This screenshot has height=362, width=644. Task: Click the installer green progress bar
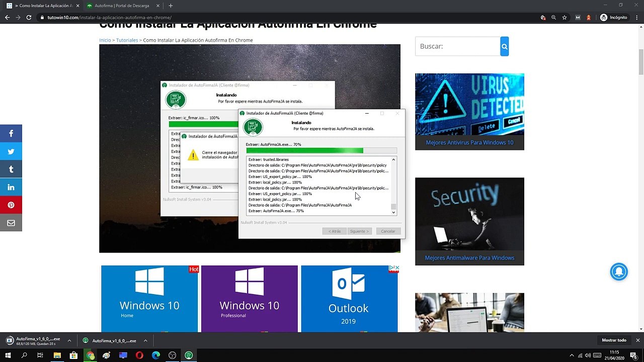(x=321, y=150)
